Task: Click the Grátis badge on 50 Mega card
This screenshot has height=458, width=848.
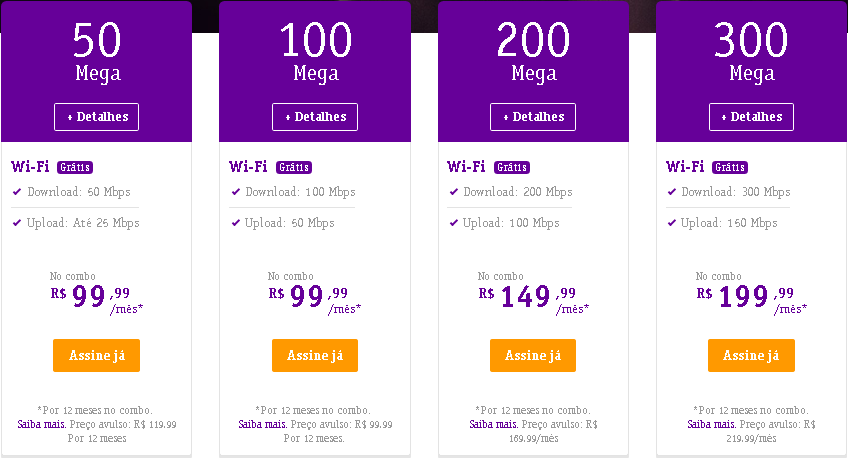Action: pyautogui.click(x=75, y=167)
